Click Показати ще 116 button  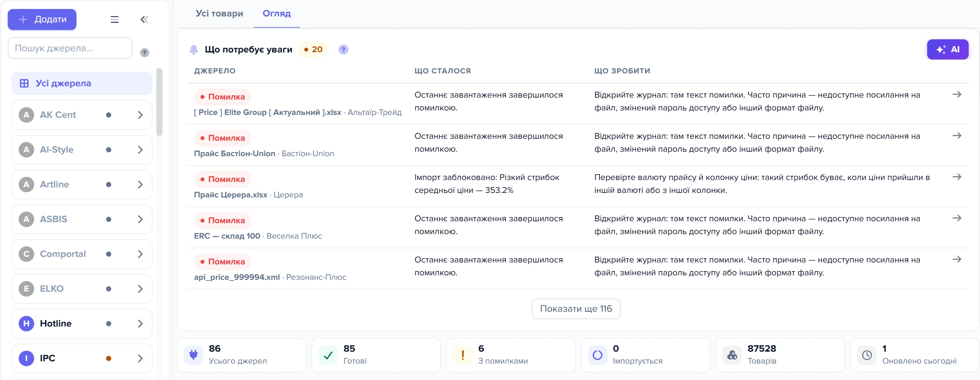[576, 309]
